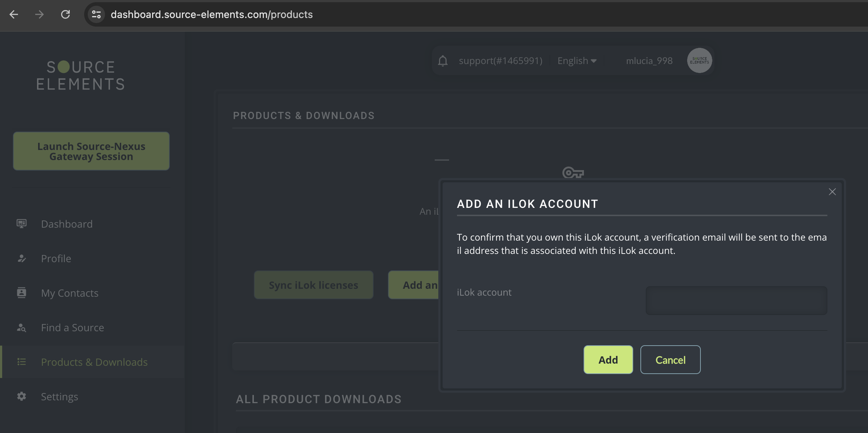Expand the English language dropdown
Image resolution: width=868 pixels, height=433 pixels.
tap(577, 61)
